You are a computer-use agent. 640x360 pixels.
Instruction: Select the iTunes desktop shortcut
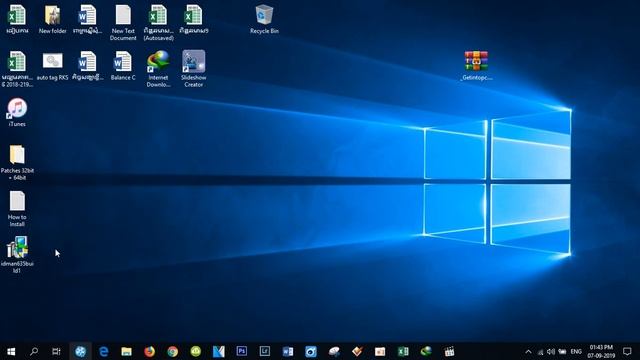(17, 112)
